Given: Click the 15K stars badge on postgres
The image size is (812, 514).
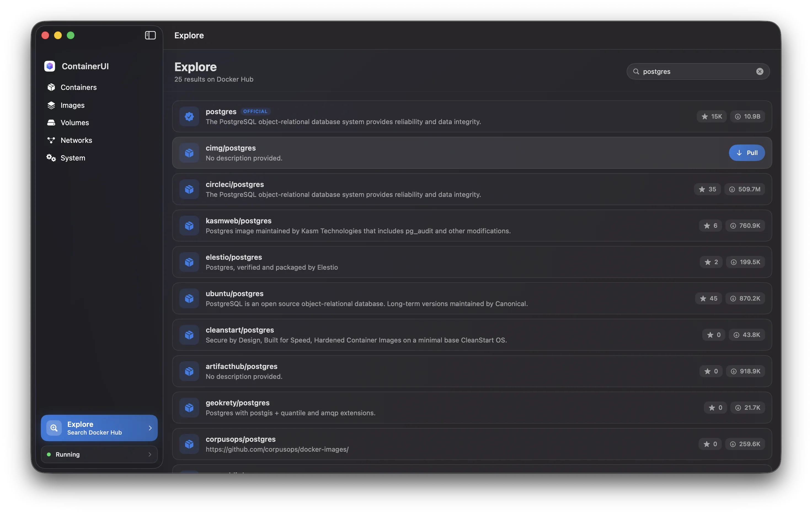Looking at the screenshot, I should click(712, 116).
